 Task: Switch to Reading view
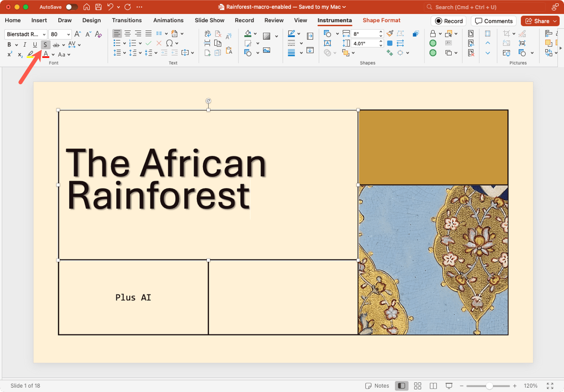pyautogui.click(x=433, y=386)
